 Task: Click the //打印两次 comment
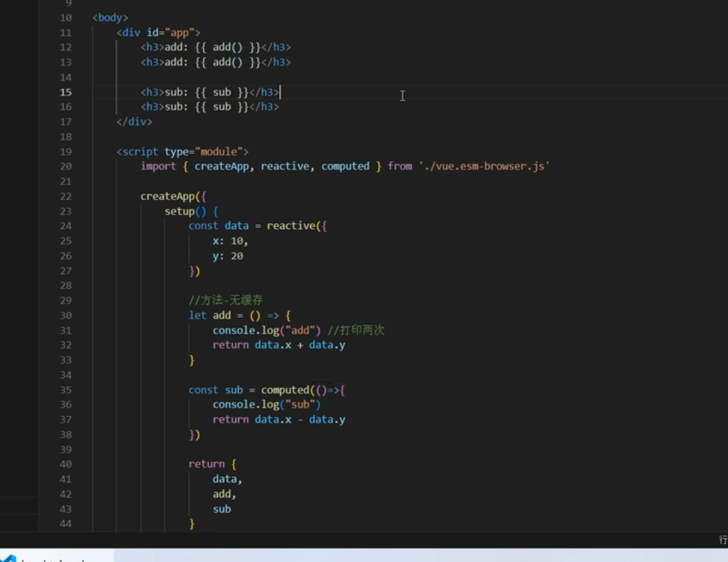coord(356,330)
